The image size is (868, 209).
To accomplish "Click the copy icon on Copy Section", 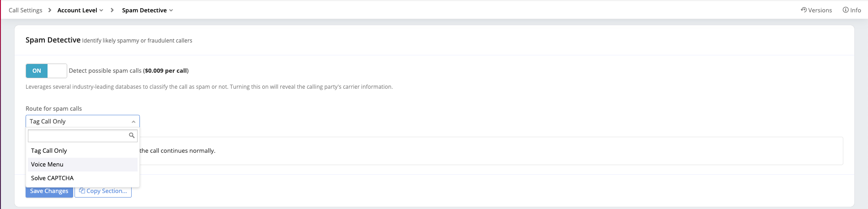I will [x=82, y=191].
